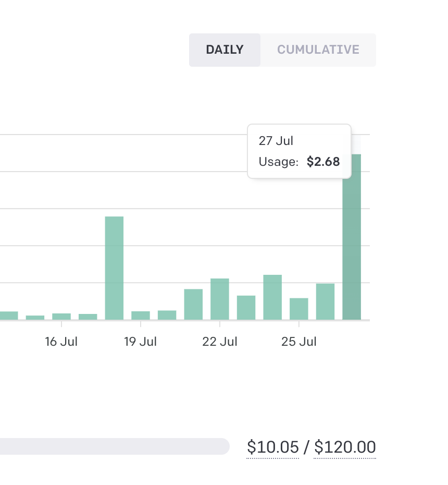Select the 21 Jul usage bar
This screenshot has height=485, width=448.
pos(193,304)
